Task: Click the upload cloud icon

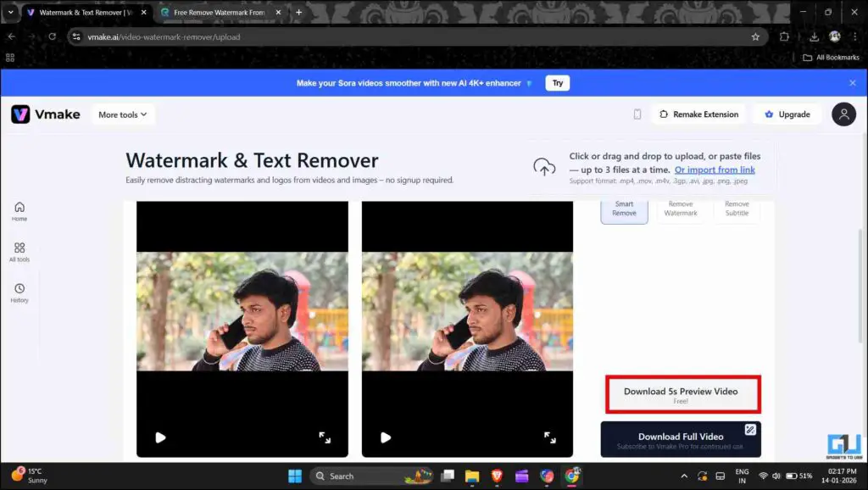Action: click(x=543, y=168)
